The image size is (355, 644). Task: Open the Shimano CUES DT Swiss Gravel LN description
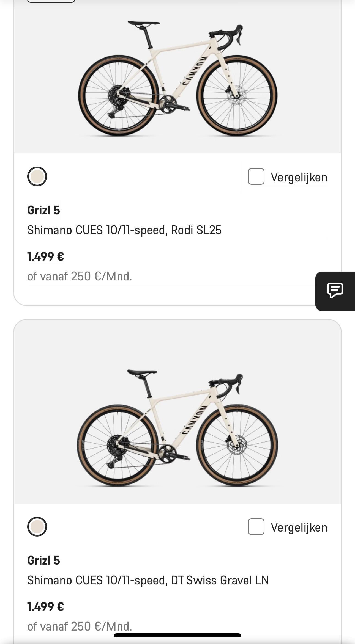[148, 580]
